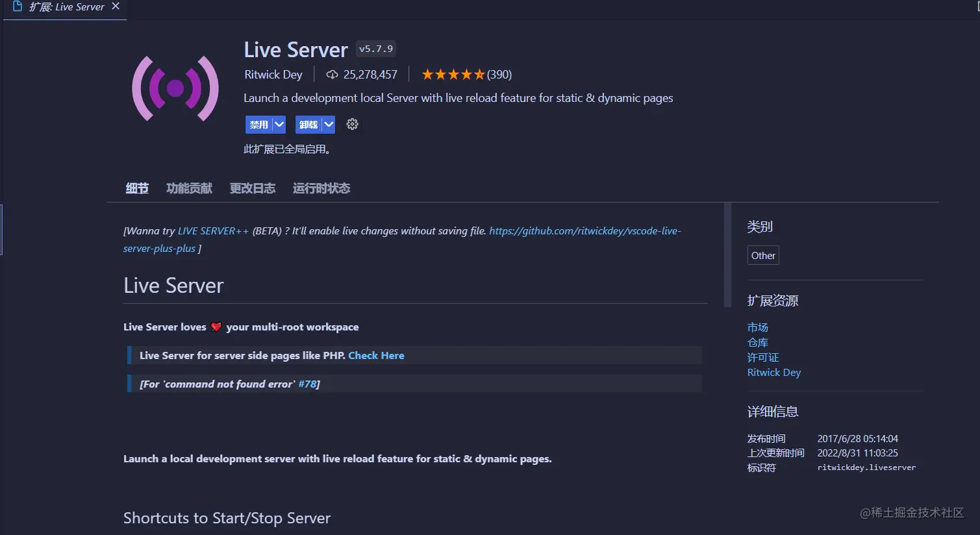Click the 类别 section heading
The image size is (980, 535).
click(x=760, y=227)
